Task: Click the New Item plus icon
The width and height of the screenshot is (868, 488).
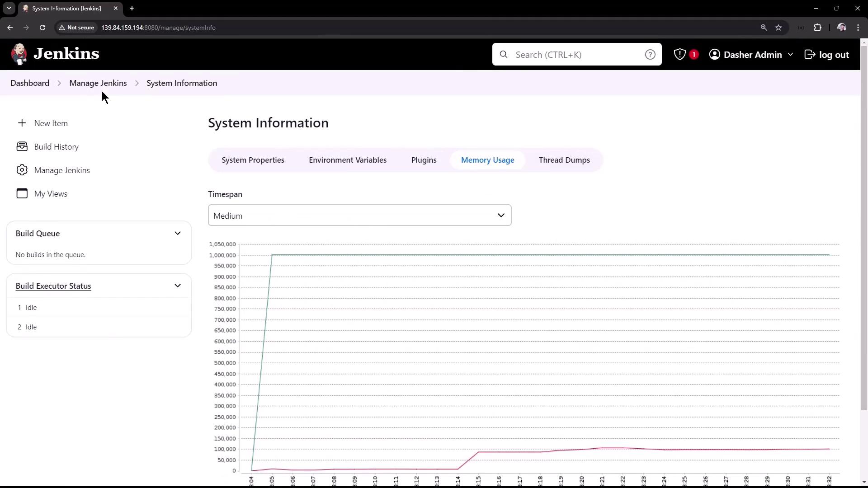Action: tap(22, 123)
